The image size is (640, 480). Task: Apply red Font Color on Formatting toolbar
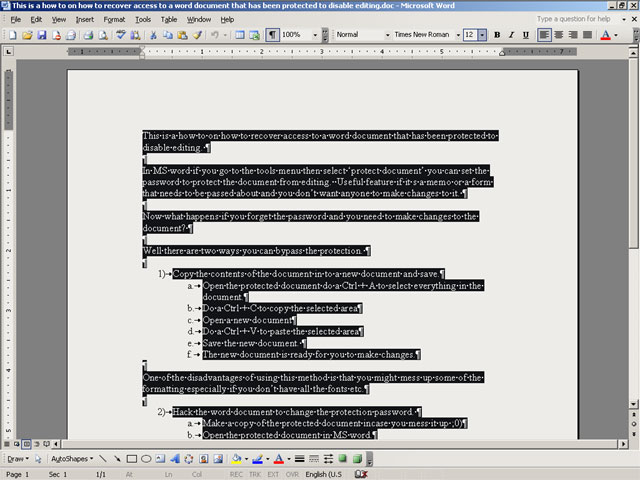click(606, 35)
